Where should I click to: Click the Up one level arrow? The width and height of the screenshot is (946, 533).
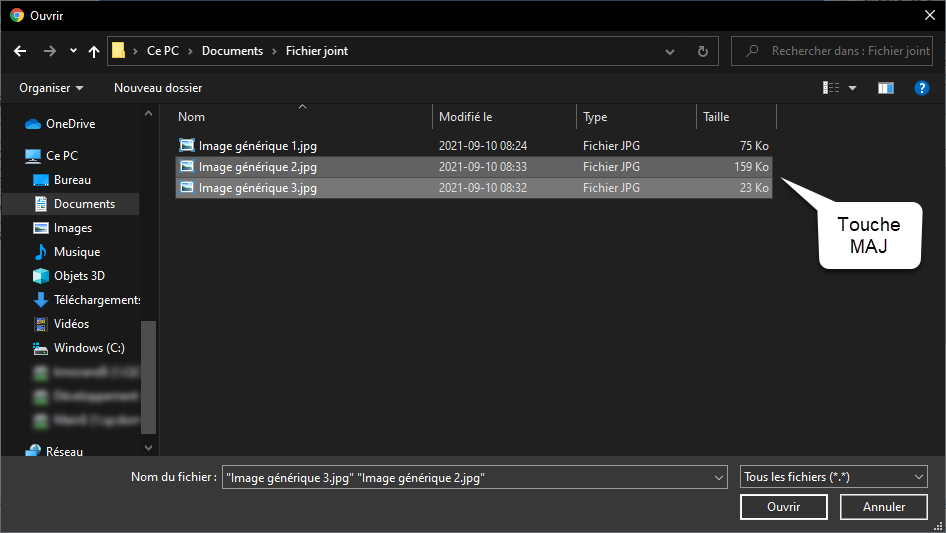94,51
